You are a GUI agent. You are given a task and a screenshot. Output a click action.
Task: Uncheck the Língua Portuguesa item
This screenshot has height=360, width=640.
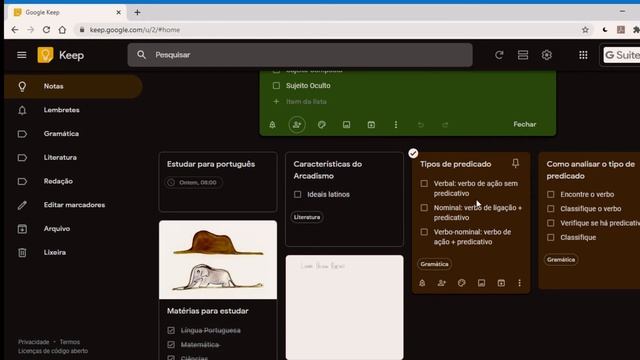(171, 330)
